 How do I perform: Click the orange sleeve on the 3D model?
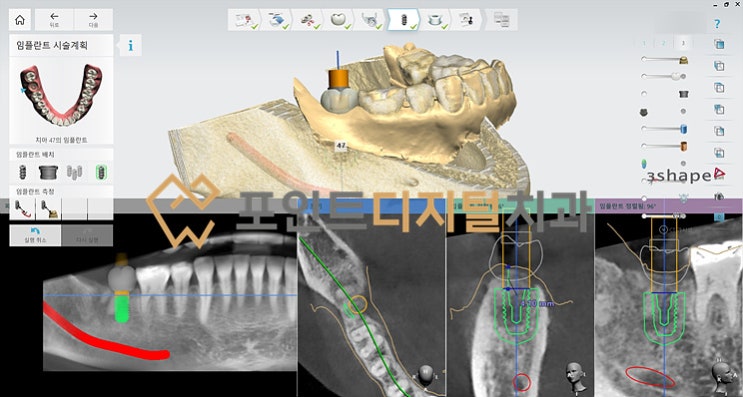(x=338, y=79)
